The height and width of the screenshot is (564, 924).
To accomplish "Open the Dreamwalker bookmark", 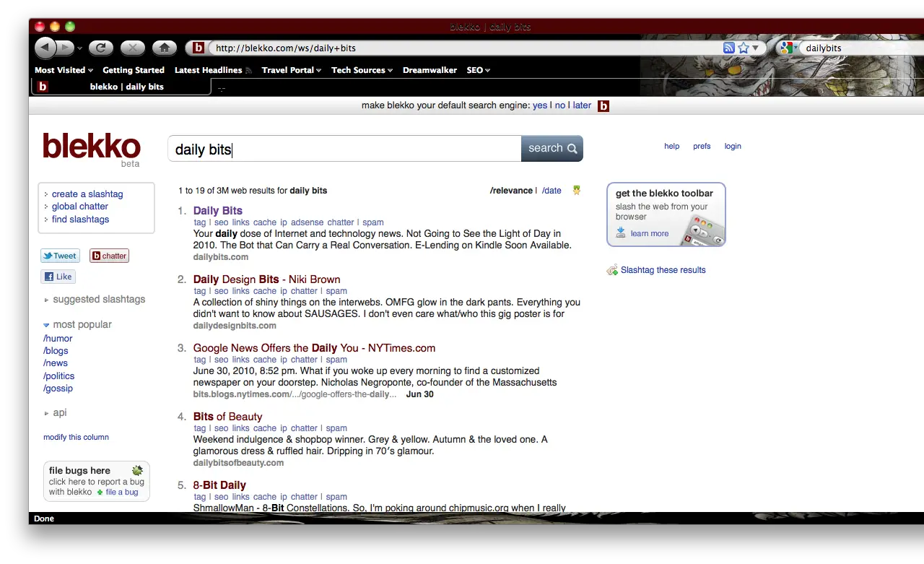I will click(430, 70).
